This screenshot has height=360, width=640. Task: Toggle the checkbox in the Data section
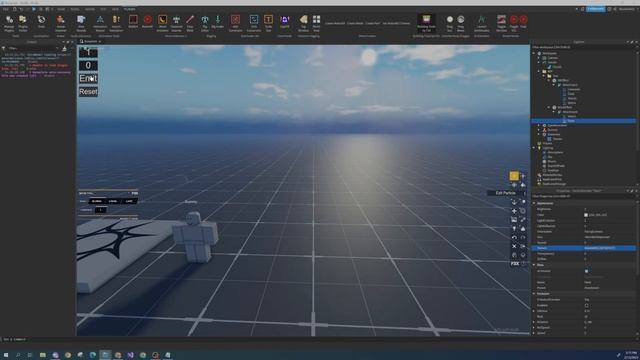(x=587, y=271)
